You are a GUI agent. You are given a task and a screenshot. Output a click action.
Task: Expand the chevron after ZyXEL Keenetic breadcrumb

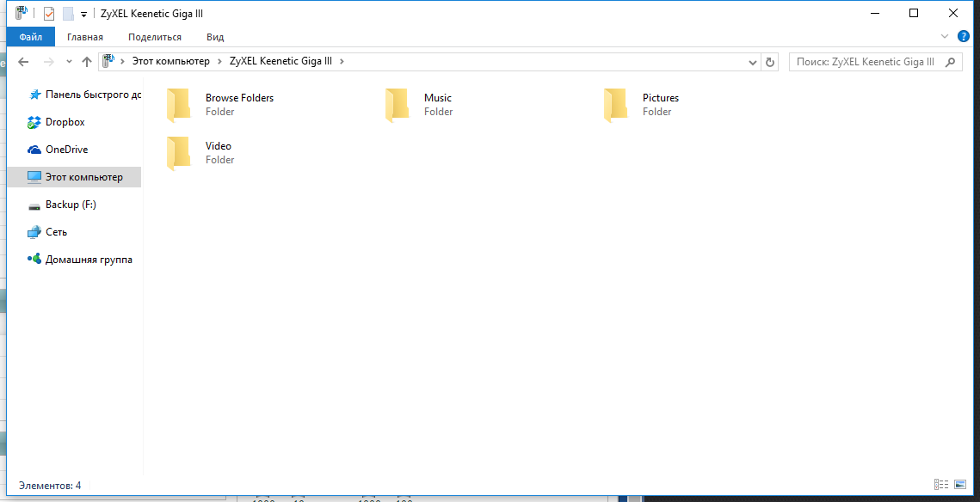tap(342, 61)
